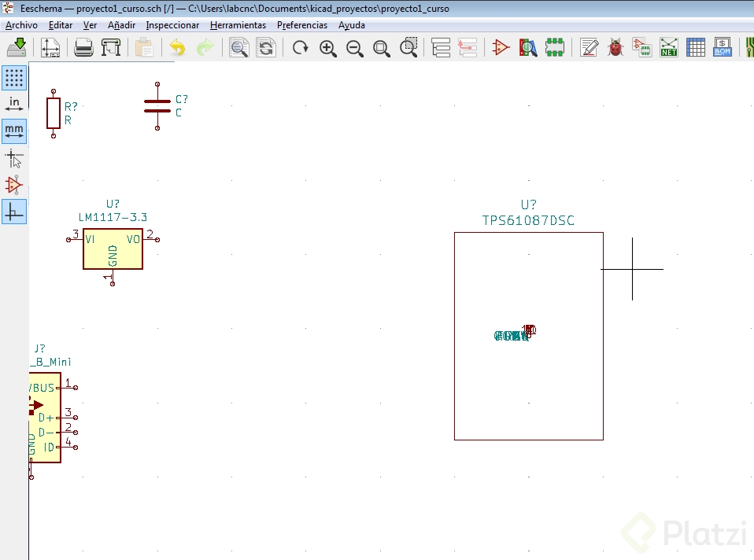Select the resistor R? symbol
Image resolution: width=754 pixels, height=560 pixels.
pos(54,113)
